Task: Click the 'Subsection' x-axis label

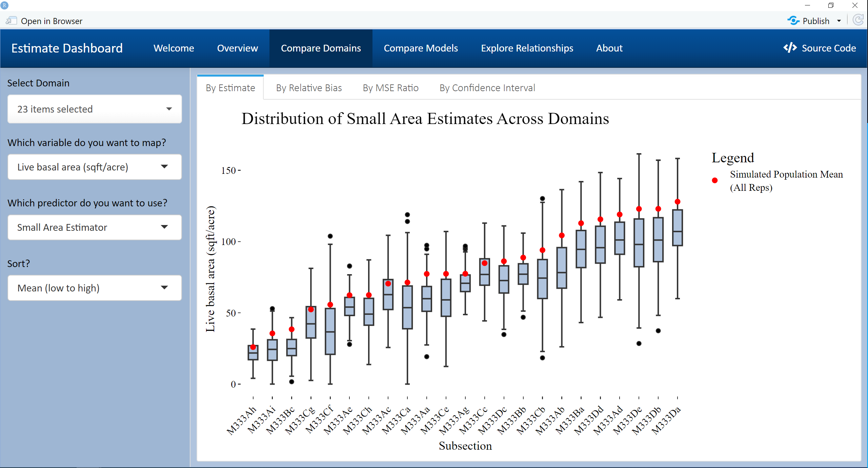Action: (x=465, y=446)
